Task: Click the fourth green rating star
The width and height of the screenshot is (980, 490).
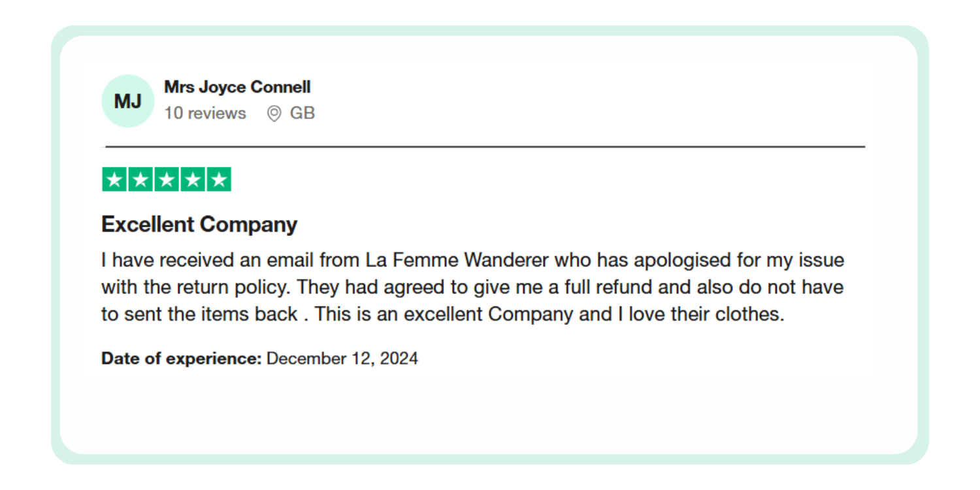Action: click(193, 180)
